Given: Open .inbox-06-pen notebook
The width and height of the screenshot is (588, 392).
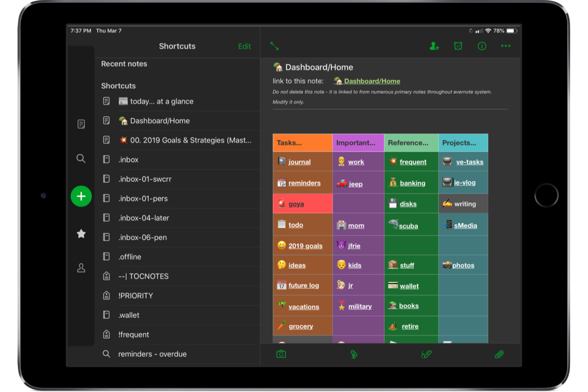Looking at the screenshot, I should point(177,238).
